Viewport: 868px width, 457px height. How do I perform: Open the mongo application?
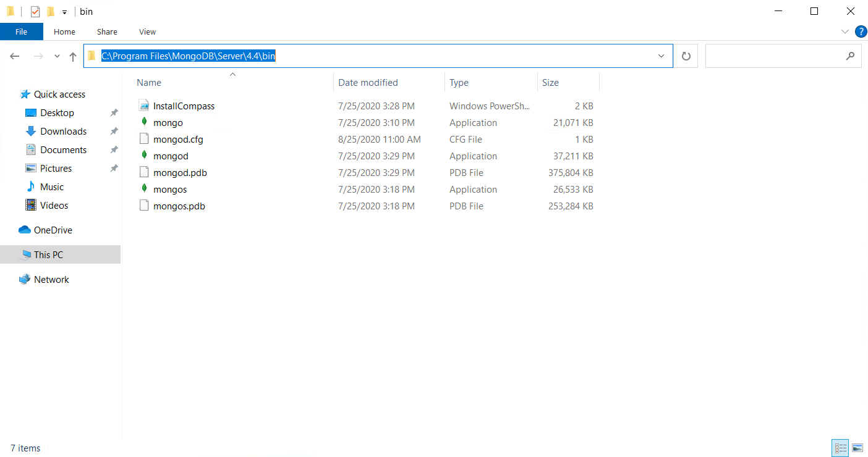point(168,122)
